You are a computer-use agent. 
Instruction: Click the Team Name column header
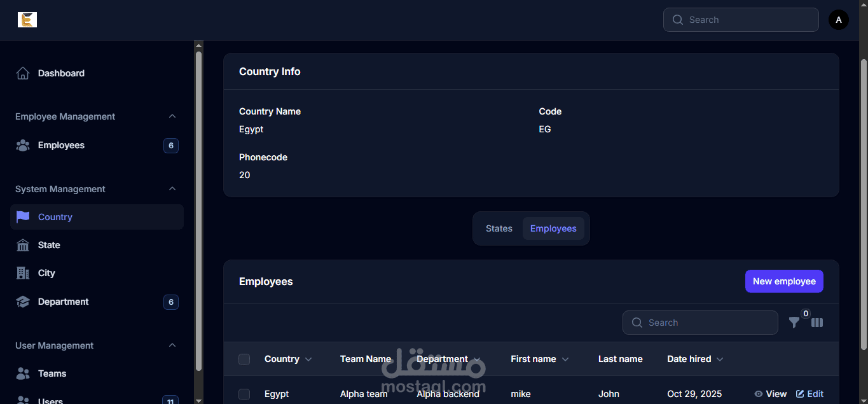click(x=366, y=359)
